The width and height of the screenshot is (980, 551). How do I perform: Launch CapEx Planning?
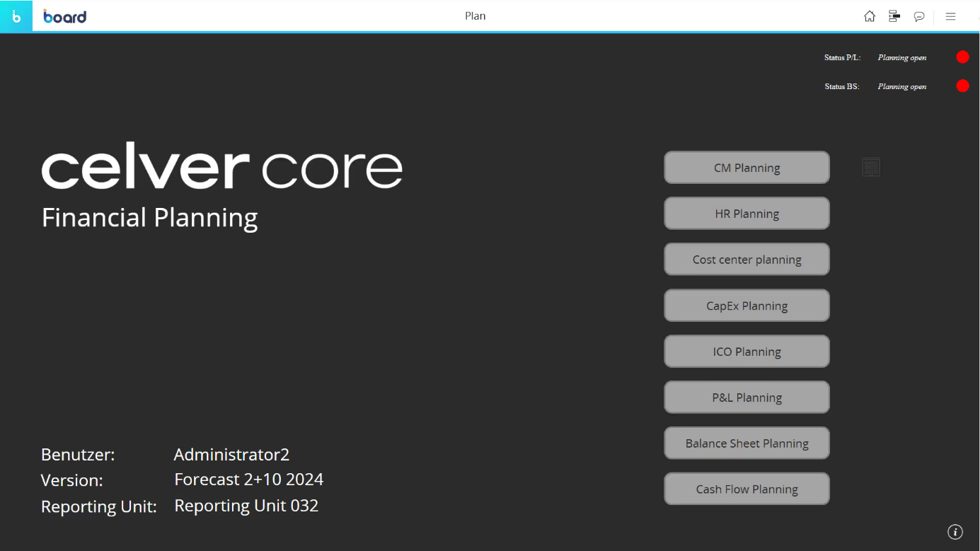point(746,306)
